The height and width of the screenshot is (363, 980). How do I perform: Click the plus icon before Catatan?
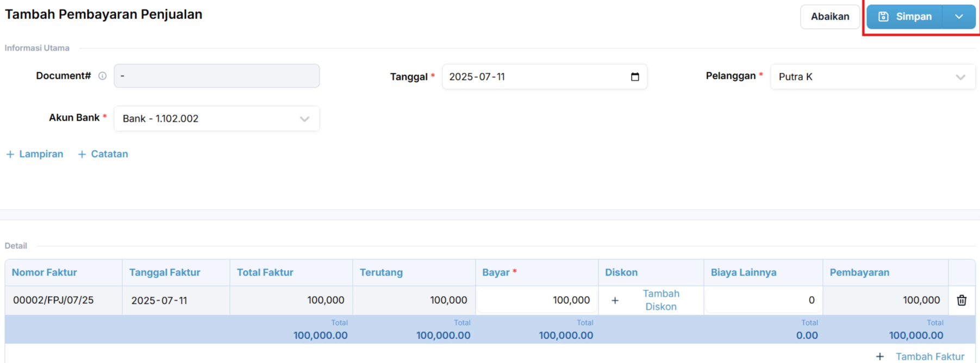click(x=82, y=154)
